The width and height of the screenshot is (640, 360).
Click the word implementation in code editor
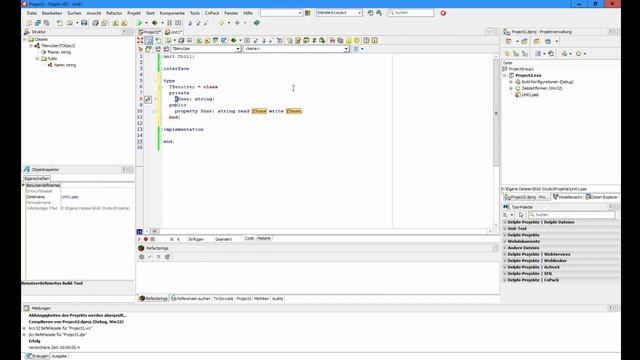click(183, 129)
